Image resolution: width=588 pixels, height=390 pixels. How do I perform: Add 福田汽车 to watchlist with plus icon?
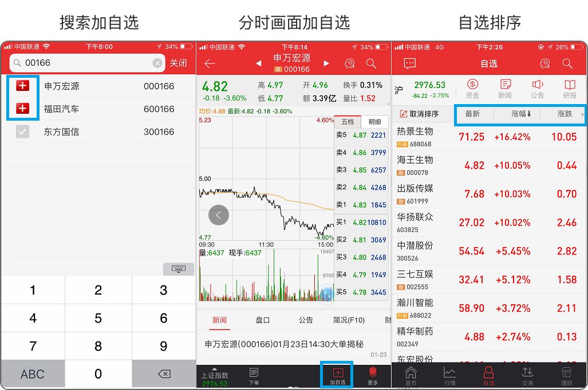click(22, 109)
